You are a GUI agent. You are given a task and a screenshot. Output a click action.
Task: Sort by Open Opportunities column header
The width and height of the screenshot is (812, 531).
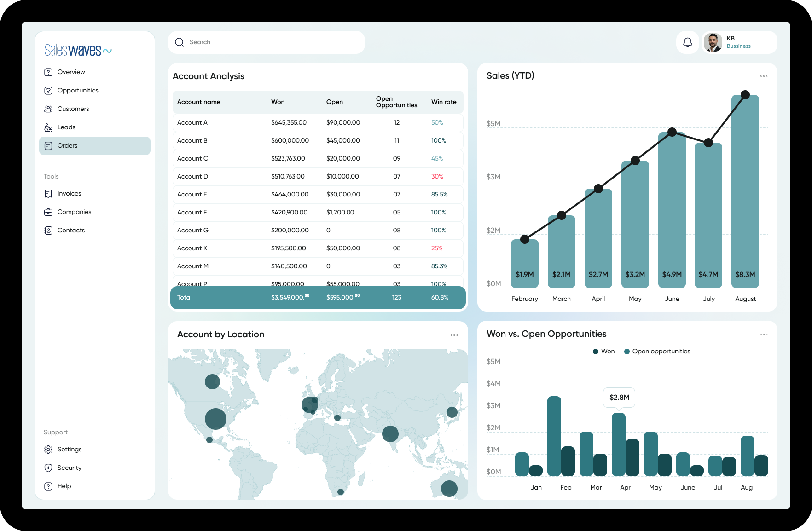(x=396, y=102)
